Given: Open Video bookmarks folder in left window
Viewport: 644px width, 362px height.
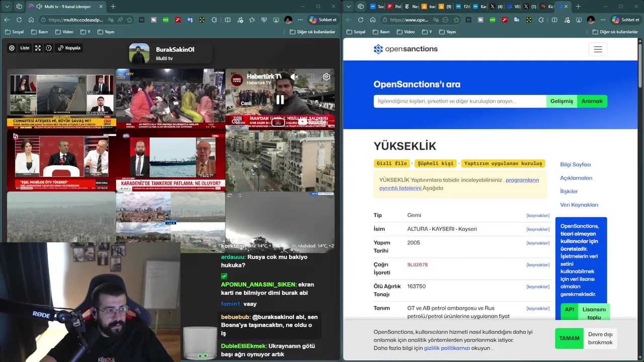Looking at the screenshot, I should (x=64, y=32).
